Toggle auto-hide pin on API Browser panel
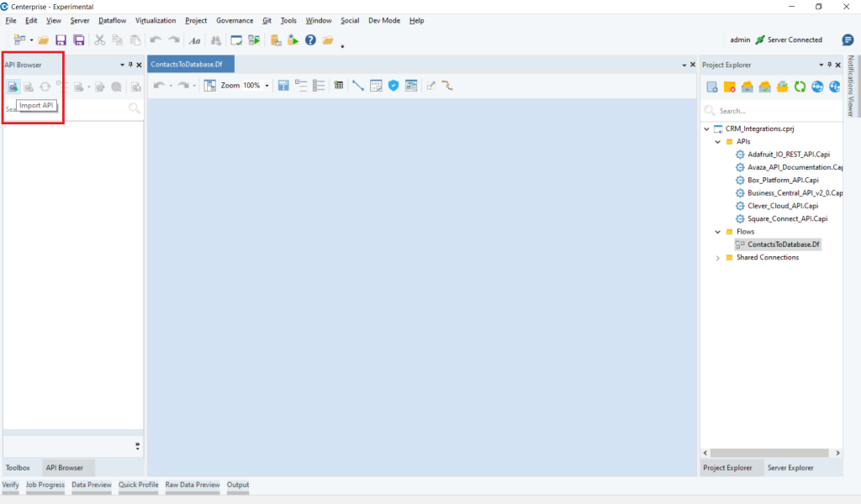The height and width of the screenshot is (504, 861). pyautogui.click(x=130, y=64)
